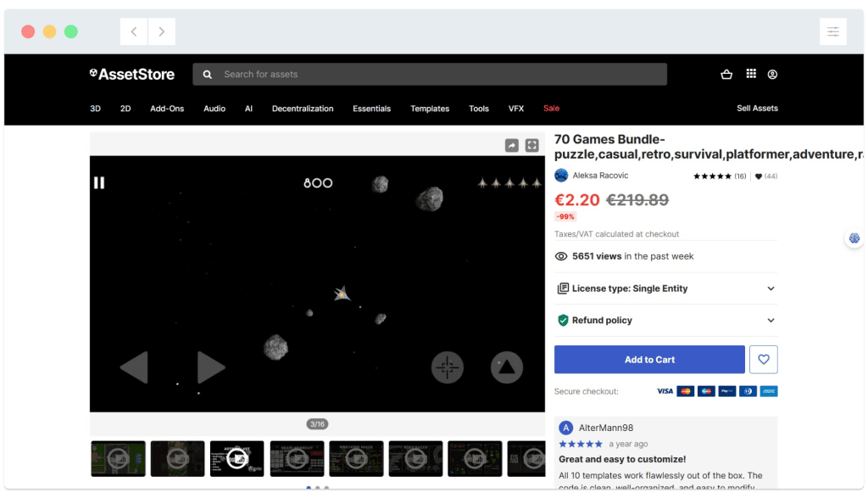Click the right arrow game control
Viewport: 868px width, 498px height.
coord(211,367)
